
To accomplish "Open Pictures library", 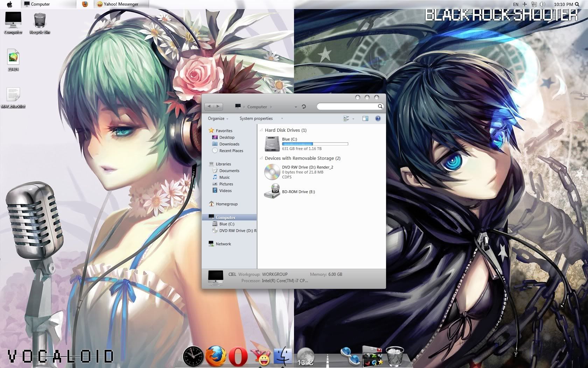I will tap(223, 184).
